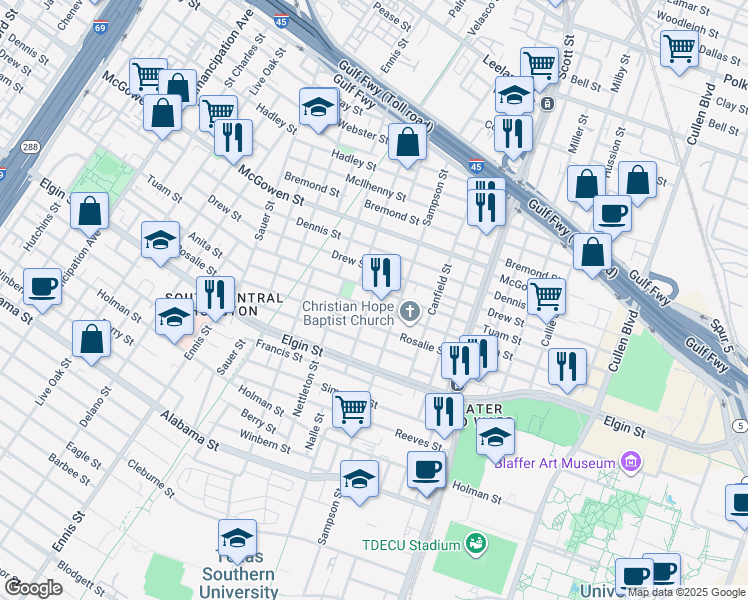Image resolution: width=748 pixels, height=600 pixels.
Task: Open the Blaffer Art Museum marker
Action: [630, 461]
